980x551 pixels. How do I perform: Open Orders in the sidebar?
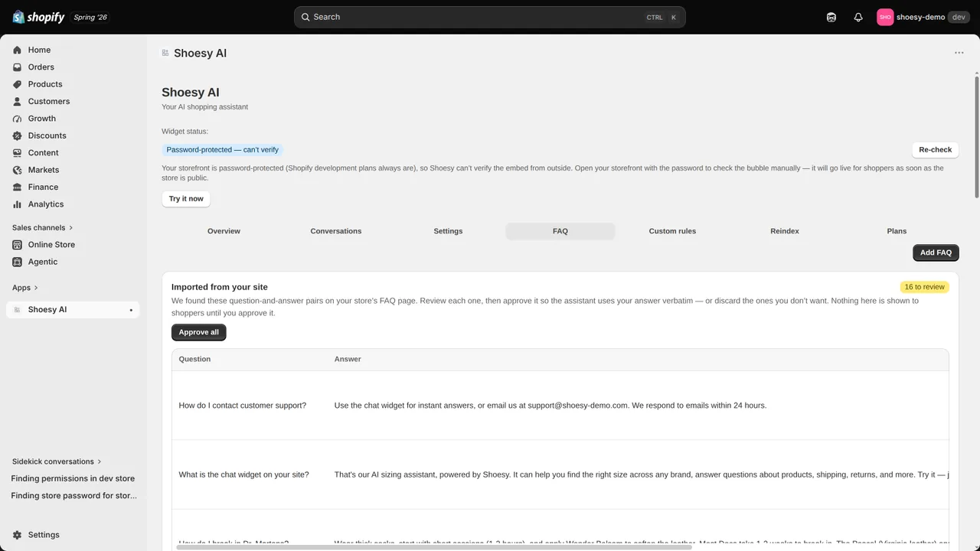coord(73,67)
